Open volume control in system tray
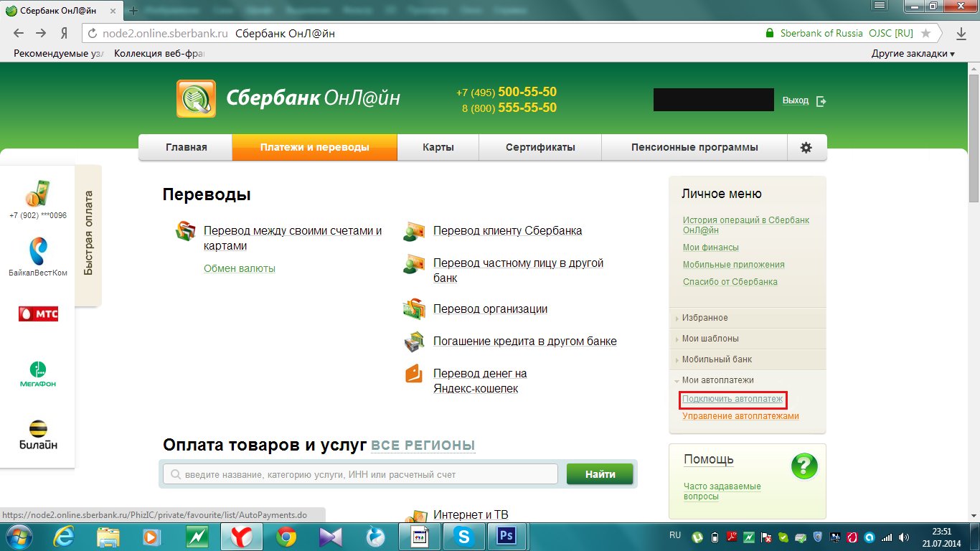 pyautogui.click(x=904, y=537)
